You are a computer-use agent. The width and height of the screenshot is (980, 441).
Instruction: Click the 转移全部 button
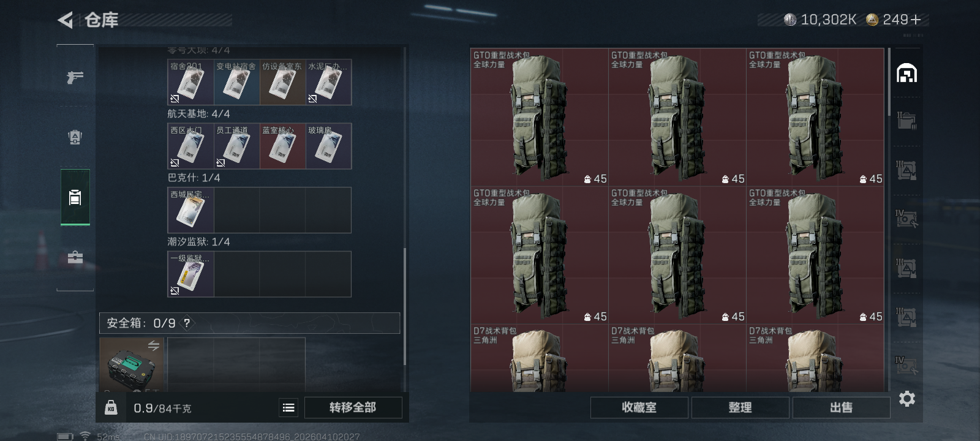click(x=353, y=407)
